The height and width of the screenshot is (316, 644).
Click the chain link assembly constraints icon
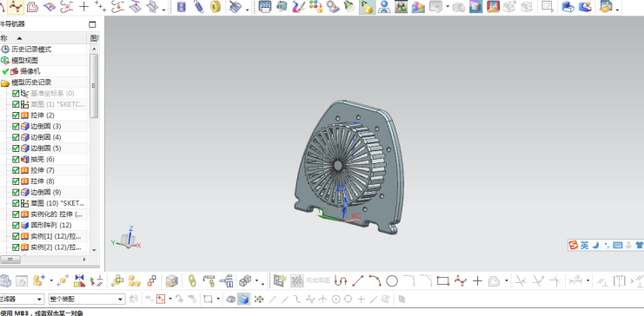tap(192, 281)
